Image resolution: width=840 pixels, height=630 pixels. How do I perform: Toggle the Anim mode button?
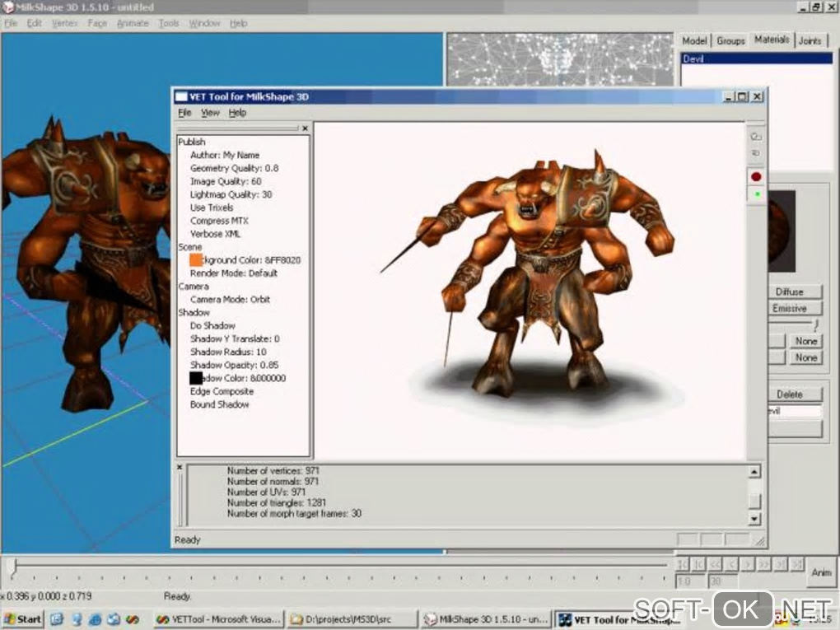[x=821, y=572]
